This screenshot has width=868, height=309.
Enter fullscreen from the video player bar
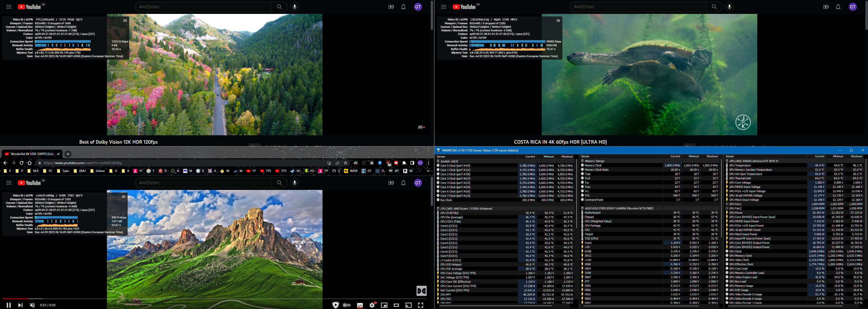point(421,305)
